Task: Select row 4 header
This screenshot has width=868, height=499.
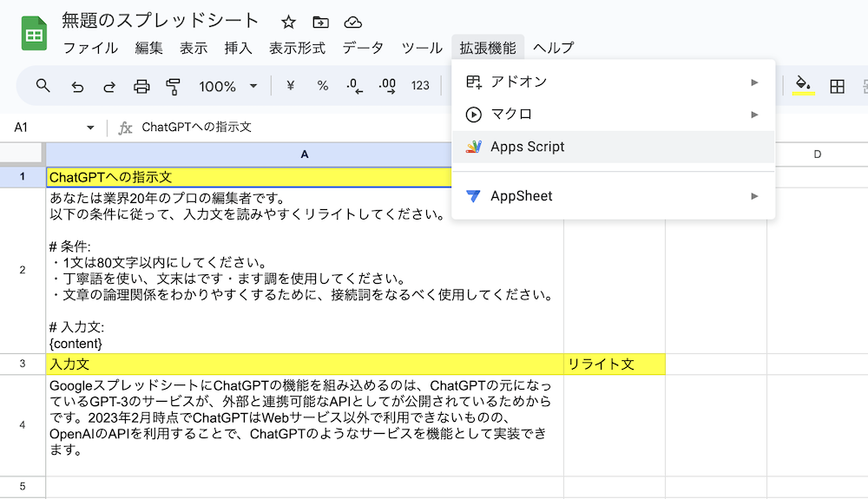Action: (23, 425)
